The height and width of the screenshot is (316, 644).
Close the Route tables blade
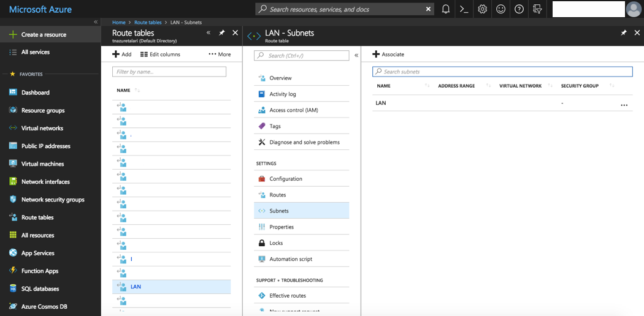coord(235,32)
